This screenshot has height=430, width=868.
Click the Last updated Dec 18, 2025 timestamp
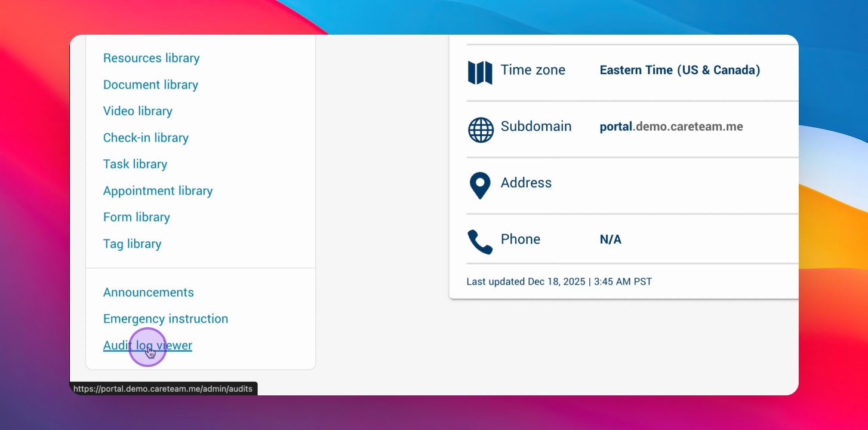(559, 281)
